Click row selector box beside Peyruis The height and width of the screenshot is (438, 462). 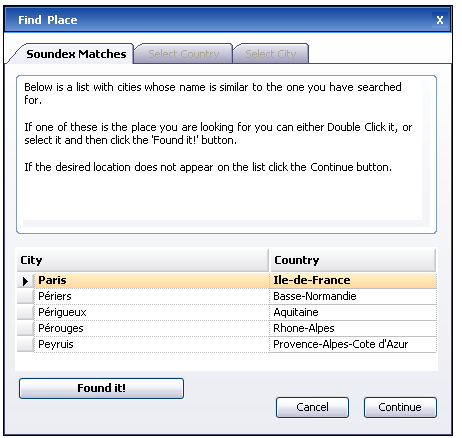coord(26,344)
